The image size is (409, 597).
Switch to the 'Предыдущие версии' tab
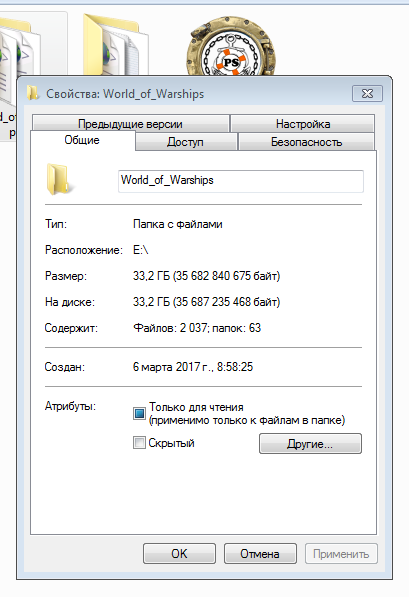coord(131,124)
